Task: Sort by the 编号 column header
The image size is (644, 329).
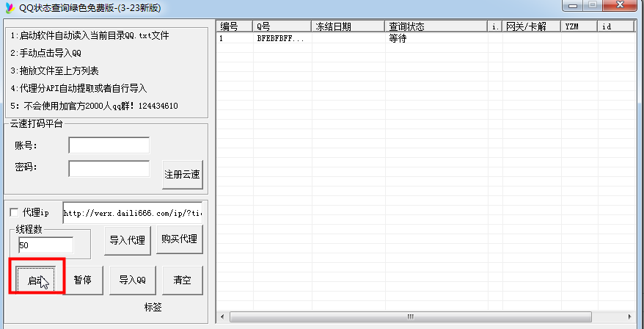Action: (x=234, y=26)
